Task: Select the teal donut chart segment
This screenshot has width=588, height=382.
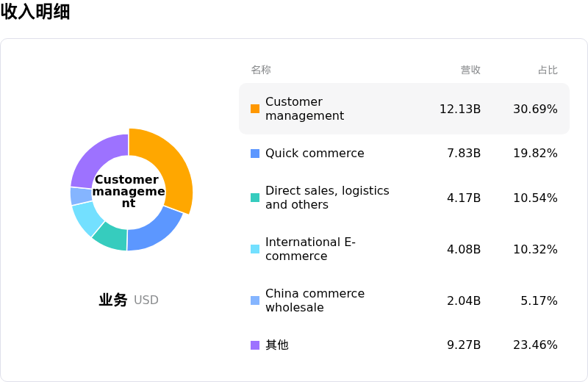Action: coord(112,237)
